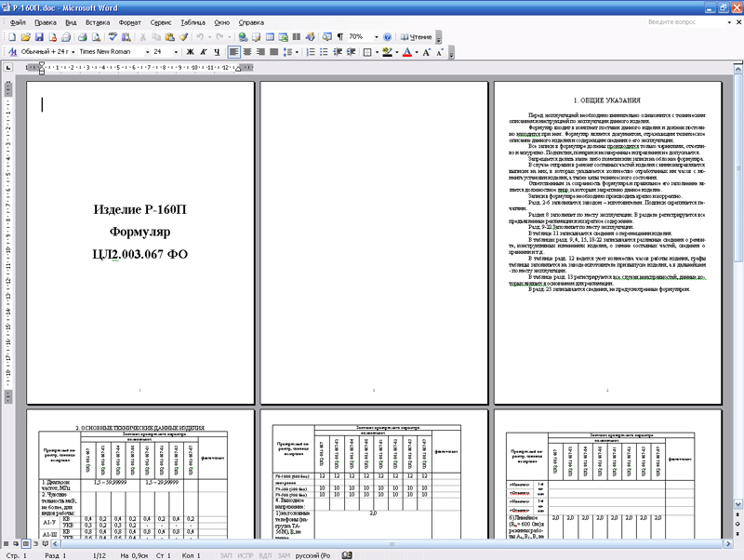Click the Insert Hyperlink icon
Screen dimensions: 744x560
pos(243,36)
